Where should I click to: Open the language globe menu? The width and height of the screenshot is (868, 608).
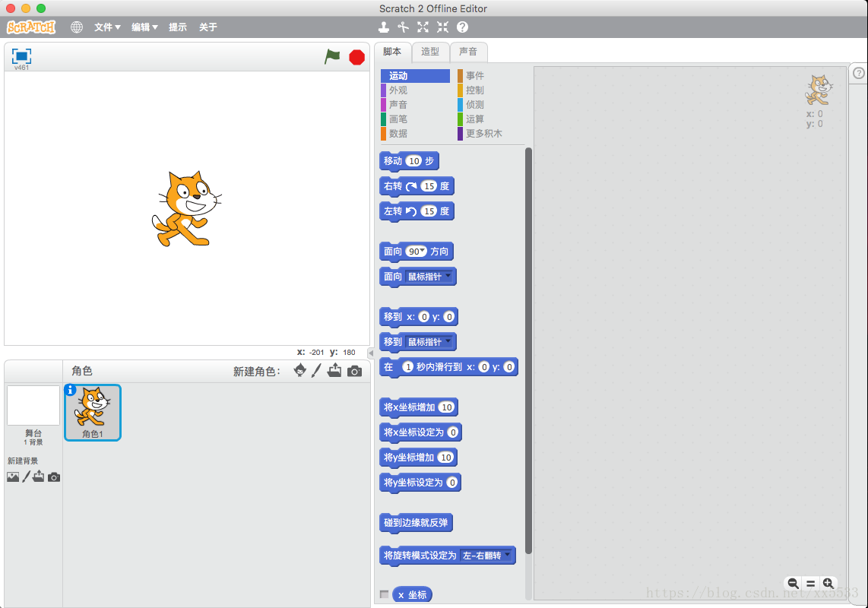(77, 27)
